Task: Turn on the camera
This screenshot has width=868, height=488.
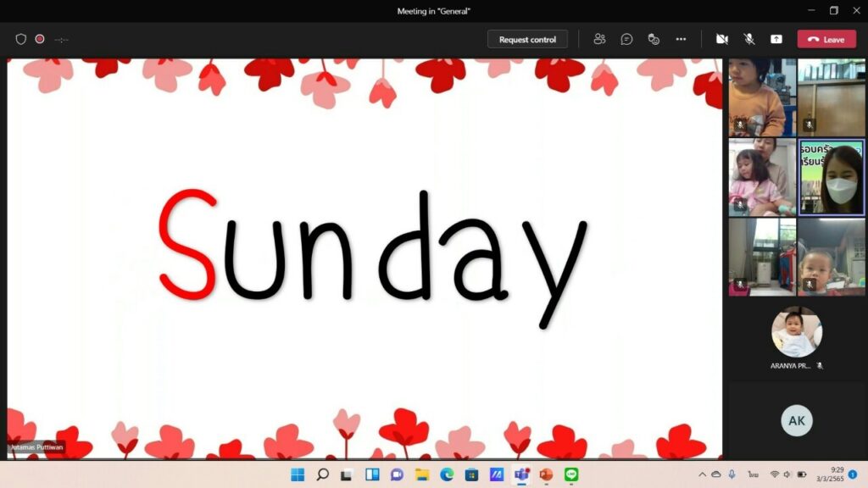Action: click(x=721, y=39)
